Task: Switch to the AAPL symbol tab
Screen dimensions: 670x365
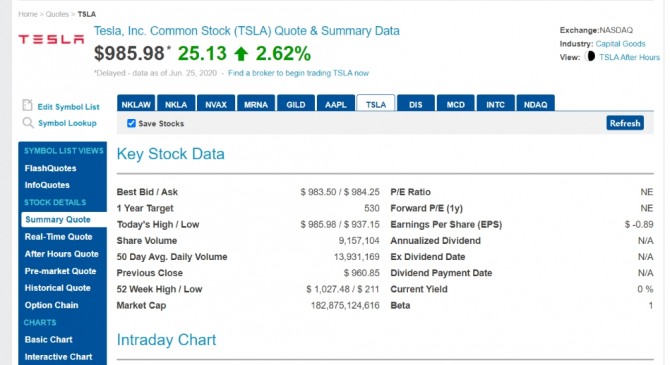Action: coord(336,103)
